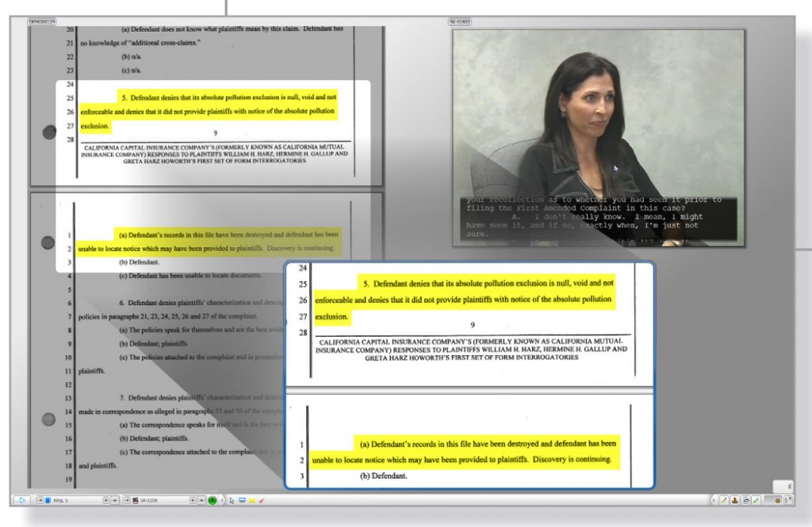
Task: Expand the right toolbar chevron before pencil
Action: (714, 500)
